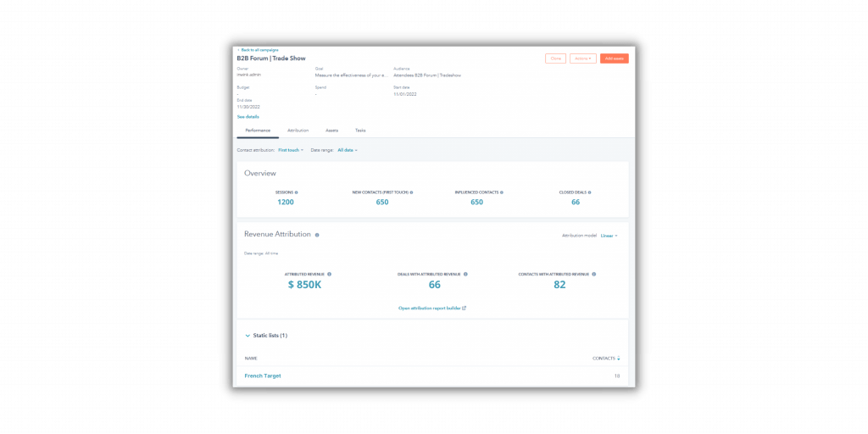Click the info icon beside Sessions
The image size is (868, 434).
pyautogui.click(x=297, y=192)
